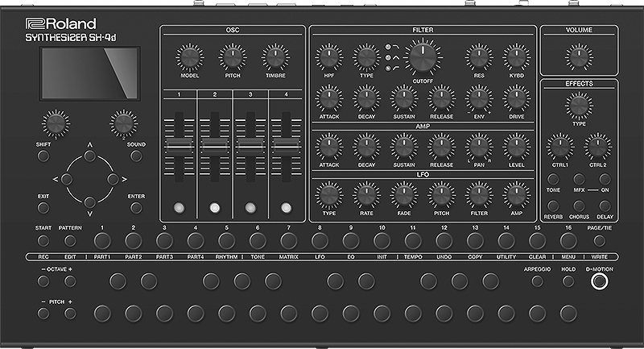The width and height of the screenshot is (644, 349).
Task: Toggle the HOLD button
Action: coord(568,281)
